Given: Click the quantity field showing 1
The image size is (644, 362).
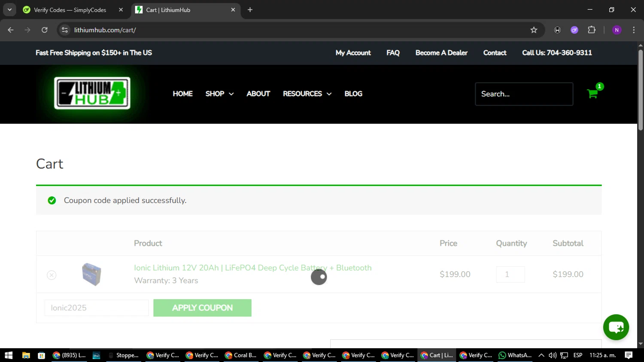Looking at the screenshot, I should 510,274.
